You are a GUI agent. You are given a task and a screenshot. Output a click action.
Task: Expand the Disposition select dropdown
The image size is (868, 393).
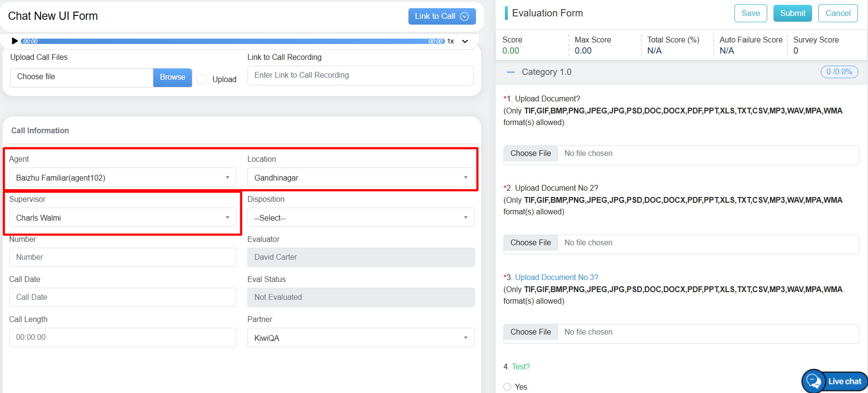point(361,218)
